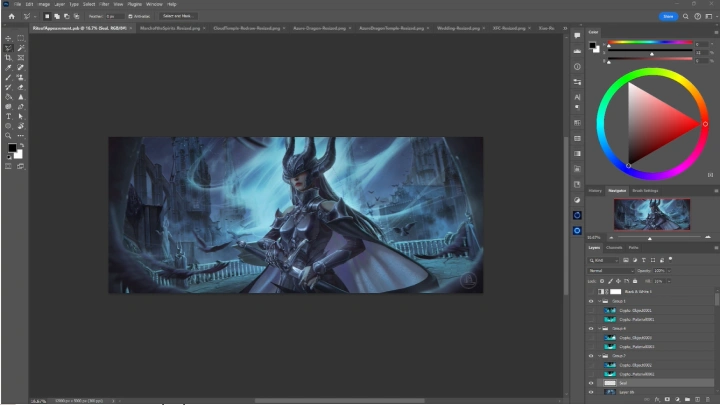Show the Crypto_Object0003 layer
This screenshot has height=405, width=720.
click(591, 338)
